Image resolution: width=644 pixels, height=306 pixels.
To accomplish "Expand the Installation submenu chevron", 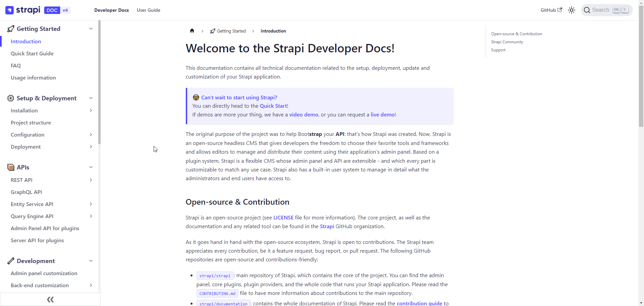I will (x=91, y=111).
